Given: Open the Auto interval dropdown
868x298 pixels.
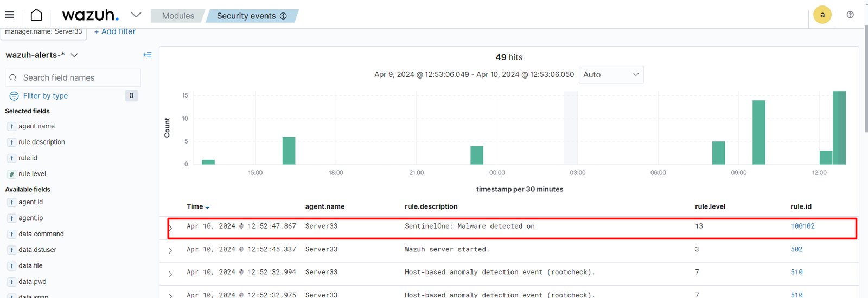Looking at the screenshot, I should pyautogui.click(x=611, y=75).
